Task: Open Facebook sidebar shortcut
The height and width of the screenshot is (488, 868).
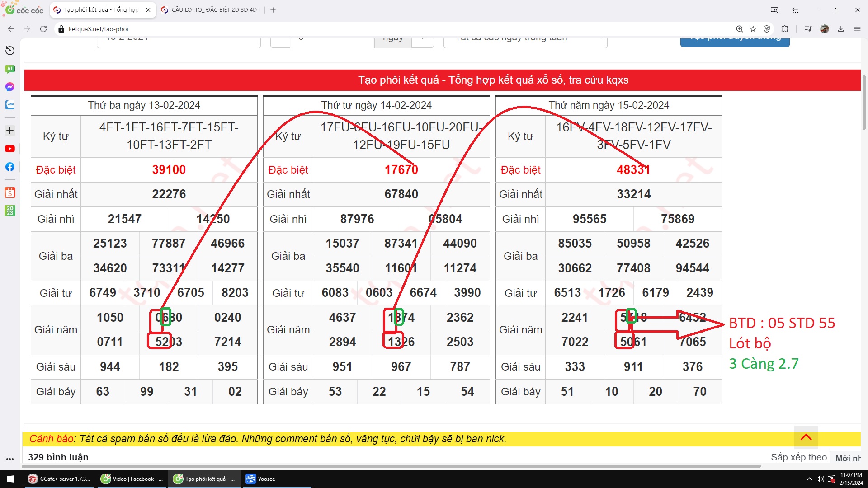Action: [10, 167]
